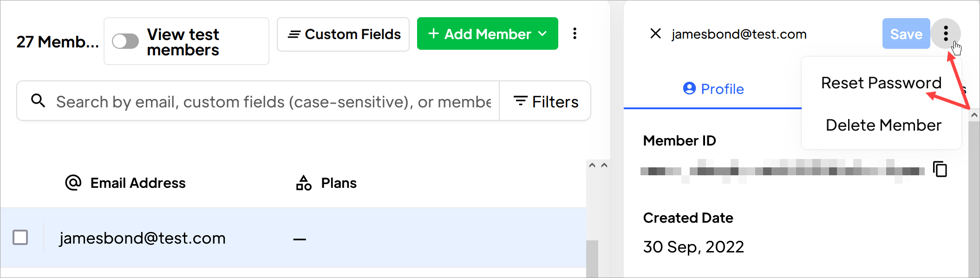Close the jamesbond@test.com panel with X
The width and height of the screenshot is (980, 278).
pos(655,33)
